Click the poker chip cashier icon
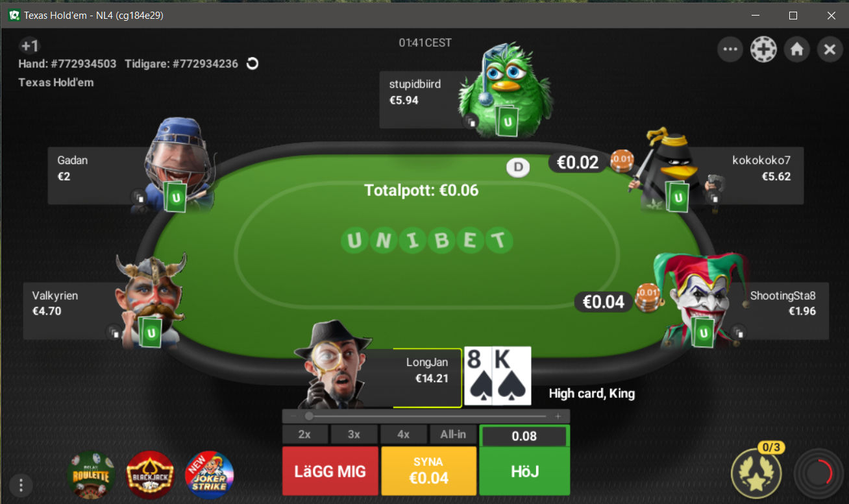Image resolution: width=849 pixels, height=504 pixels. 763,49
